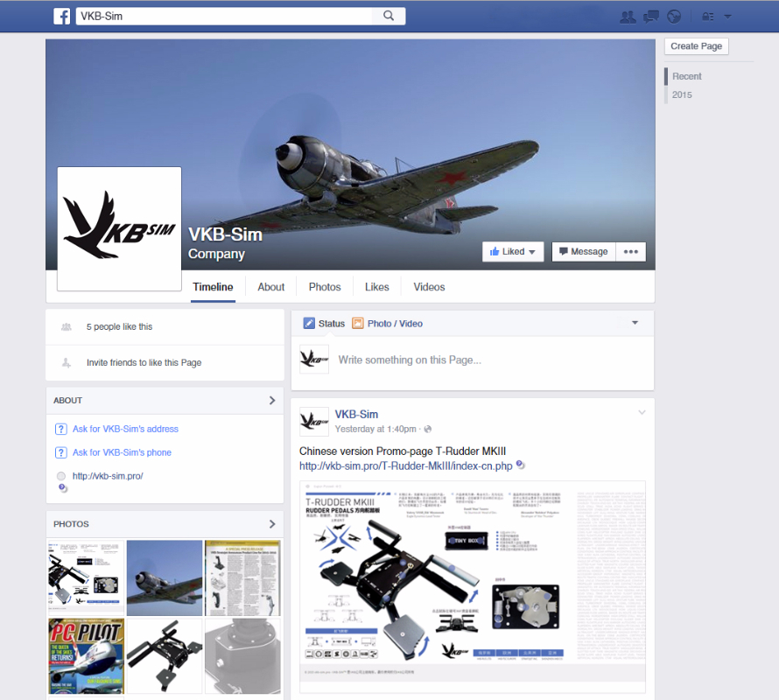This screenshot has width=779, height=700.
Task: Open the PC Pilot magazine cover thumbnail
Action: [x=86, y=655]
